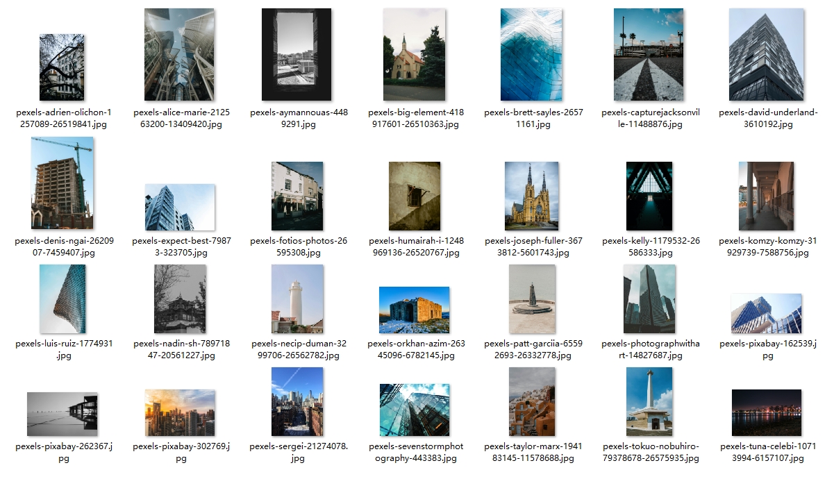Click the pexels-denis-ngai construction crane image
The width and height of the screenshot is (834, 504).
point(62,183)
